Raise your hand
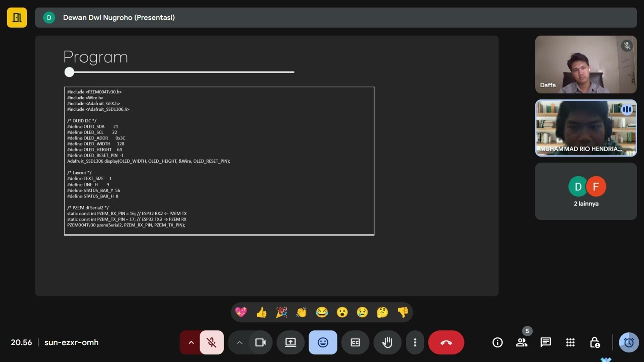Screen dimensions: 644x362 (387, 342)
